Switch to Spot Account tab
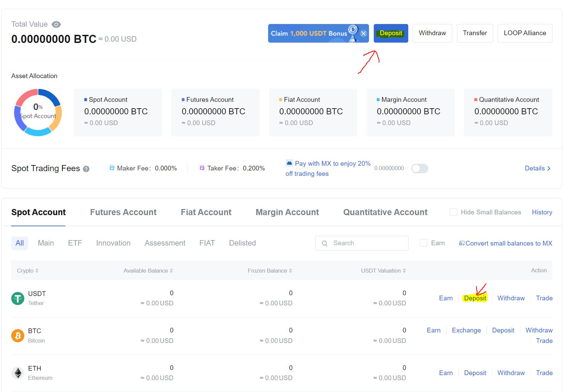The width and height of the screenshot is (586, 392). click(x=38, y=212)
